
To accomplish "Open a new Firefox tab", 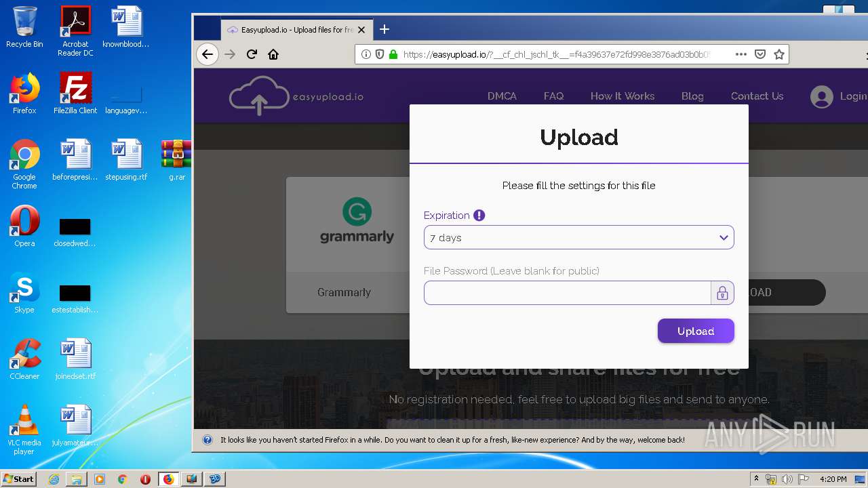I will coord(384,29).
